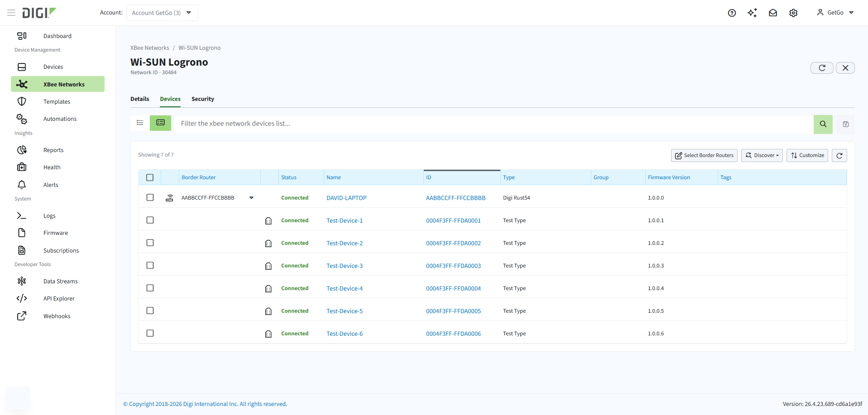Click the Logs terminal prompt icon

[22, 216]
